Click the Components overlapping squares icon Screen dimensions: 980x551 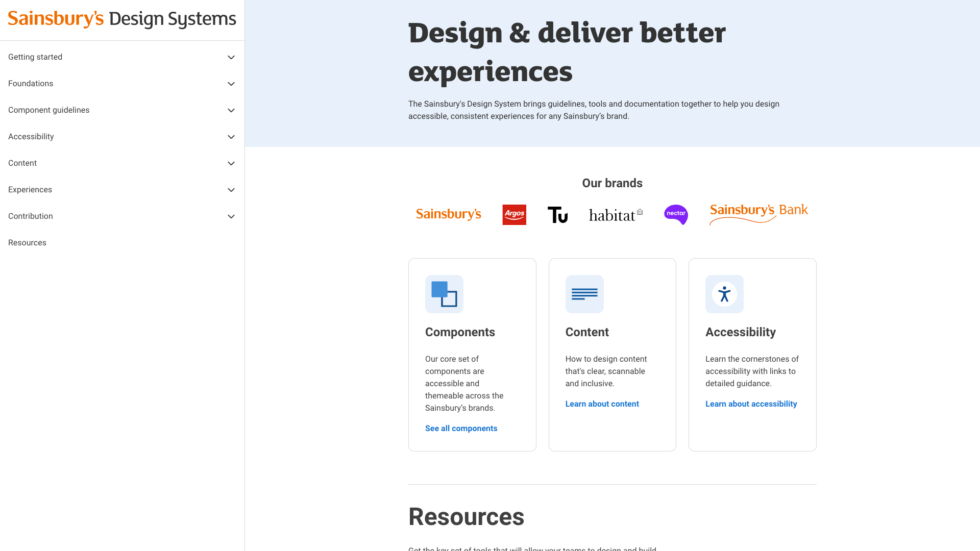coord(444,294)
